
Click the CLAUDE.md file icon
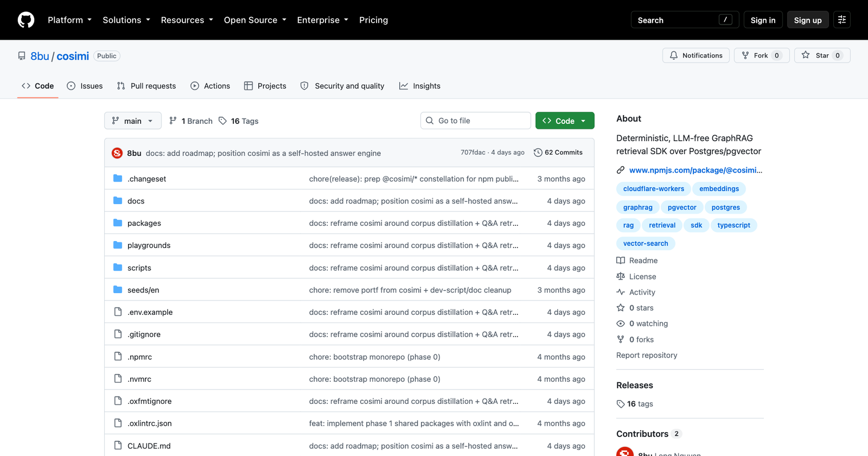pos(118,446)
